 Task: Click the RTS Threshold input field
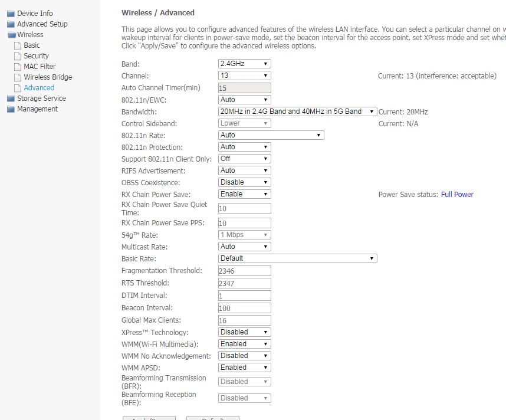tap(245, 283)
